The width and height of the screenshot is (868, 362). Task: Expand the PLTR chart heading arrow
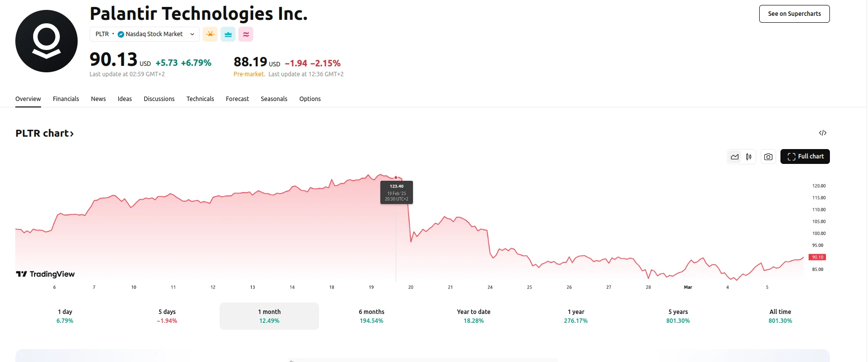tap(72, 133)
